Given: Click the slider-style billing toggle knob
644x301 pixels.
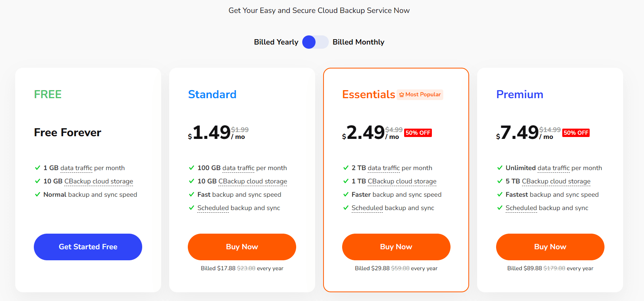Looking at the screenshot, I should coord(309,42).
